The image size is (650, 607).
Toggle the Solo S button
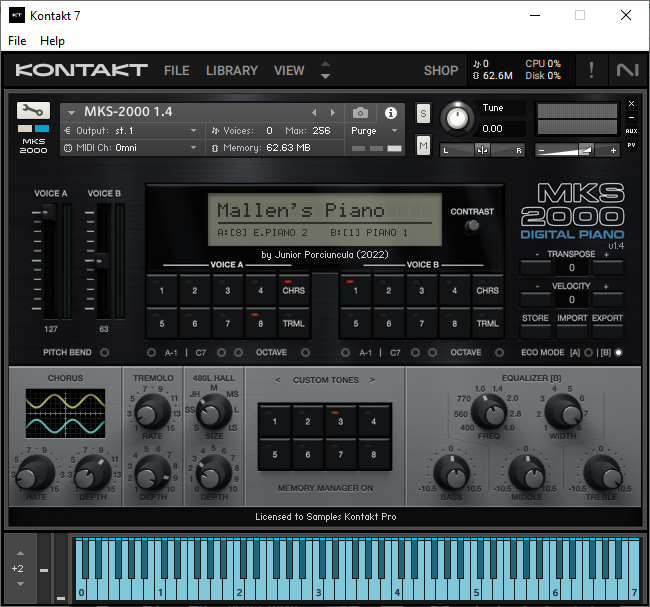point(423,113)
